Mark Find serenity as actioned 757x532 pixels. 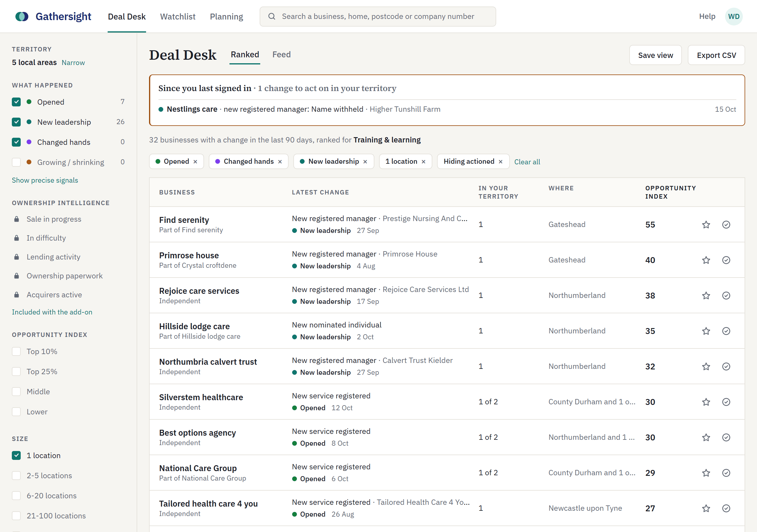click(x=726, y=224)
